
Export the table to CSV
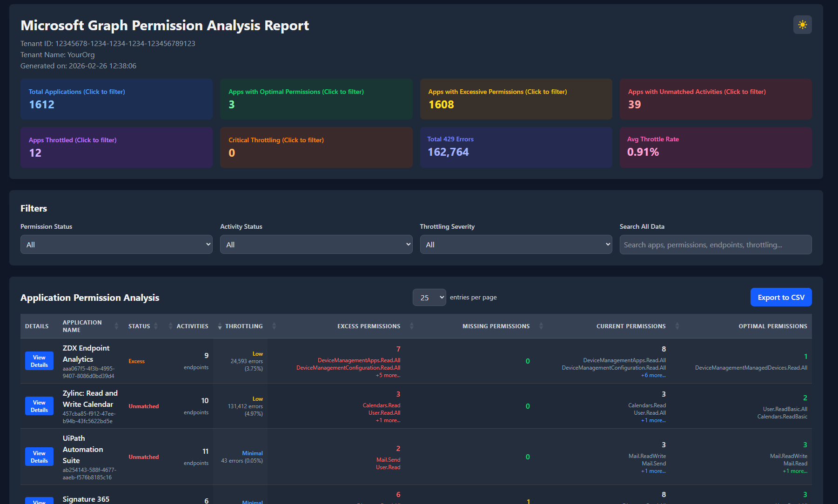(x=781, y=297)
